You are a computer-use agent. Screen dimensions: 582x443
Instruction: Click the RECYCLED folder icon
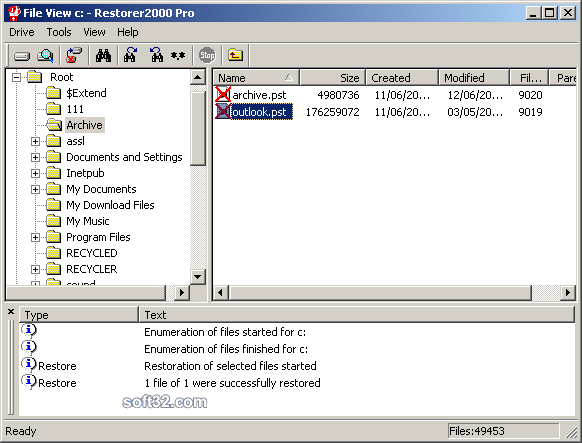click(x=53, y=253)
